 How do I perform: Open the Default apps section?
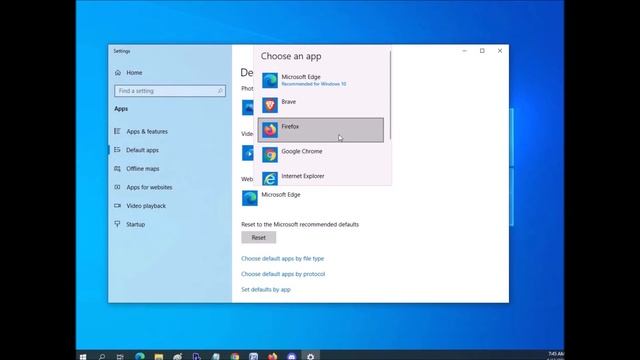click(x=137, y=150)
